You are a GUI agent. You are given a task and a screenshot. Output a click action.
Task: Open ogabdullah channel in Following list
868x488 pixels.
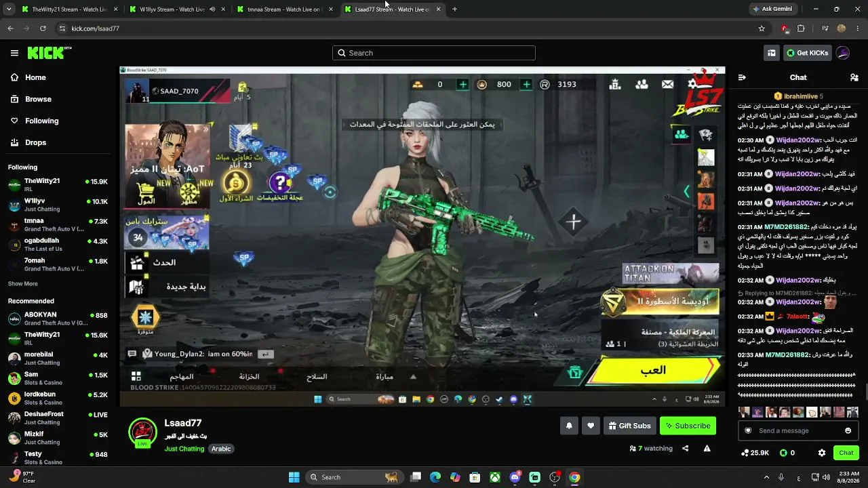(58, 244)
